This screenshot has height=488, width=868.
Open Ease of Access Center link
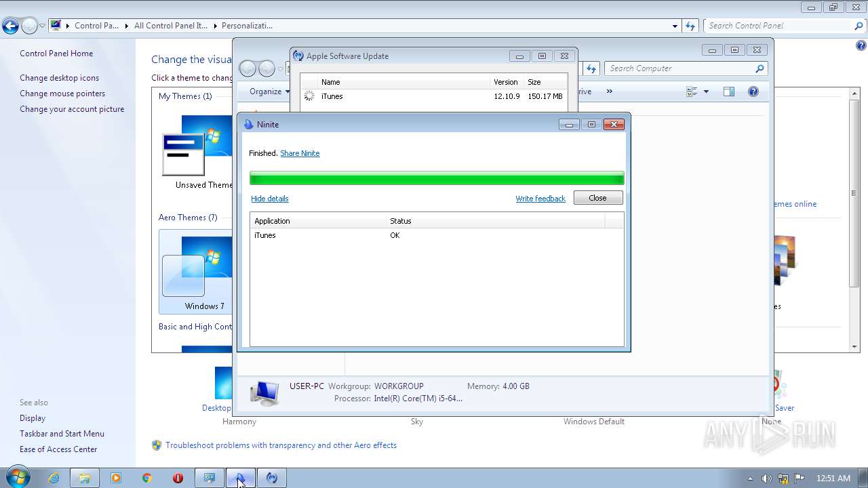coord(58,449)
